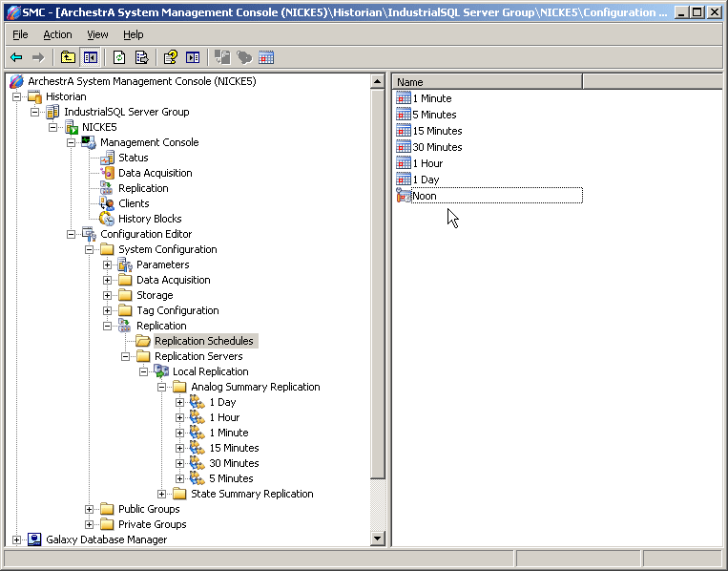This screenshot has width=728, height=571.
Task: Collapse the Management Console node
Action: (x=71, y=142)
